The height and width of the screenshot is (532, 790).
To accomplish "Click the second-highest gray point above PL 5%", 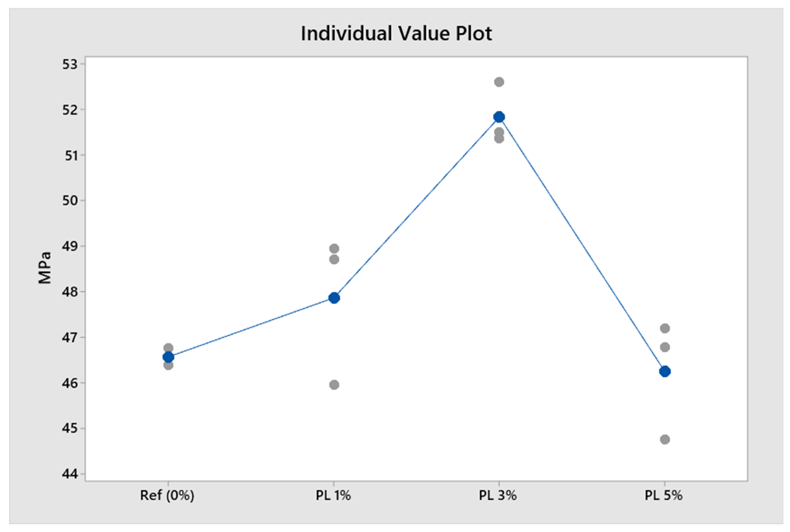I will coord(665,347).
